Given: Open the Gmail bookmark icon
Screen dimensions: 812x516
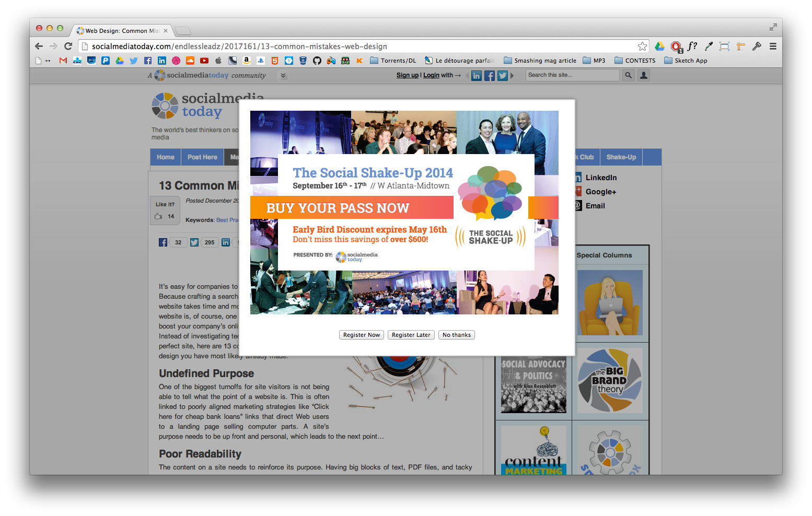Looking at the screenshot, I should coord(63,61).
